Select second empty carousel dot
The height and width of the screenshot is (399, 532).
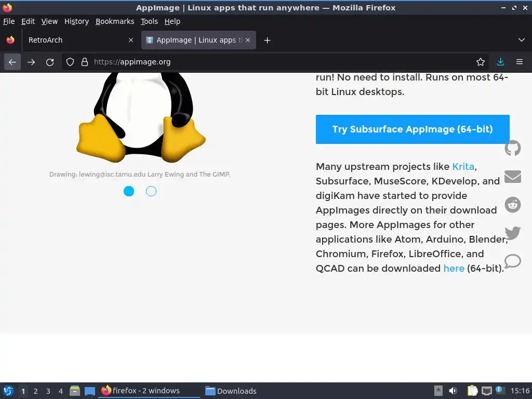(x=151, y=191)
